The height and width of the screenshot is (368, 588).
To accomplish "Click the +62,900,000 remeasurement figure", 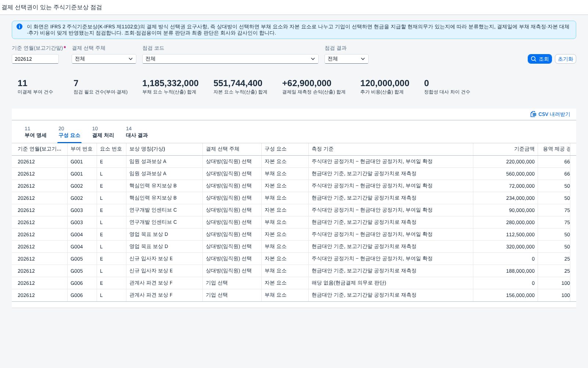I will [306, 83].
